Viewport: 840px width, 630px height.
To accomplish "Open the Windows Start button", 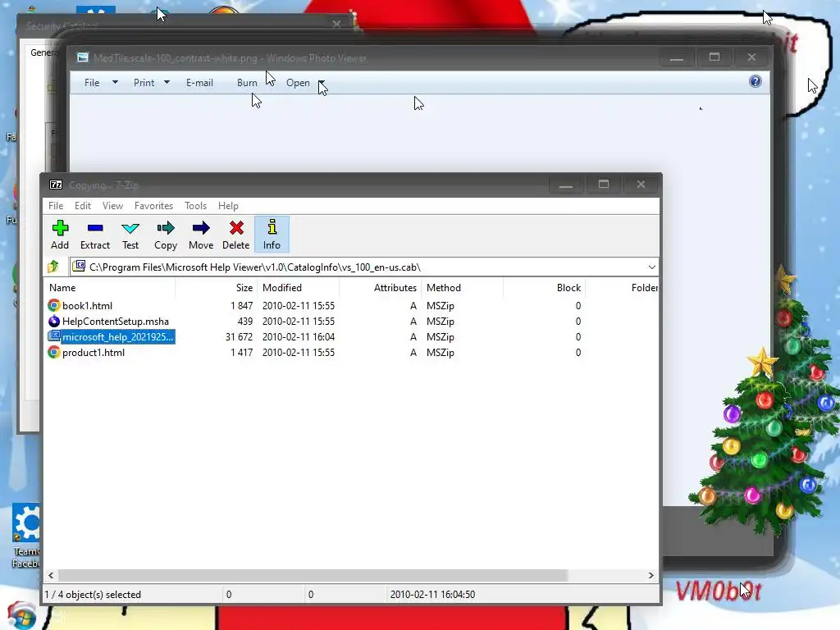I will 21,616.
